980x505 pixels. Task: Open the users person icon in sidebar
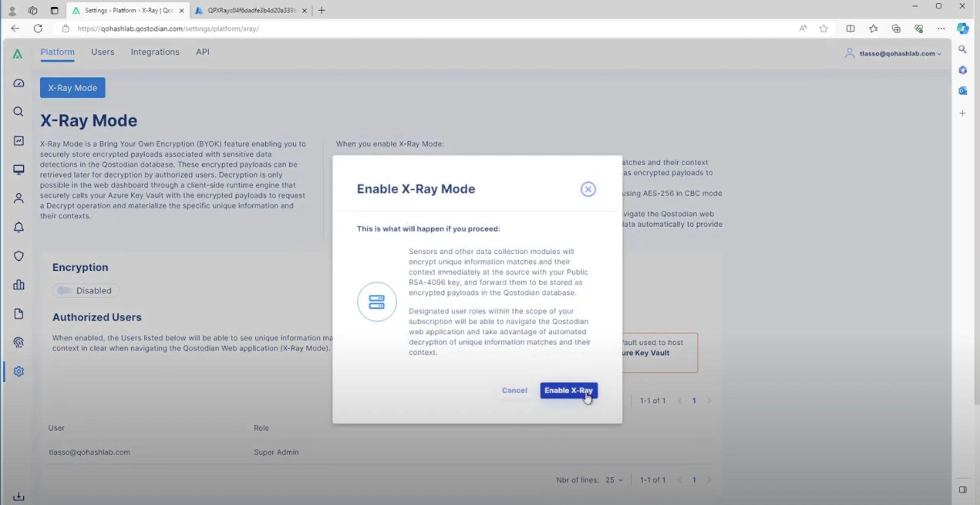(19, 198)
